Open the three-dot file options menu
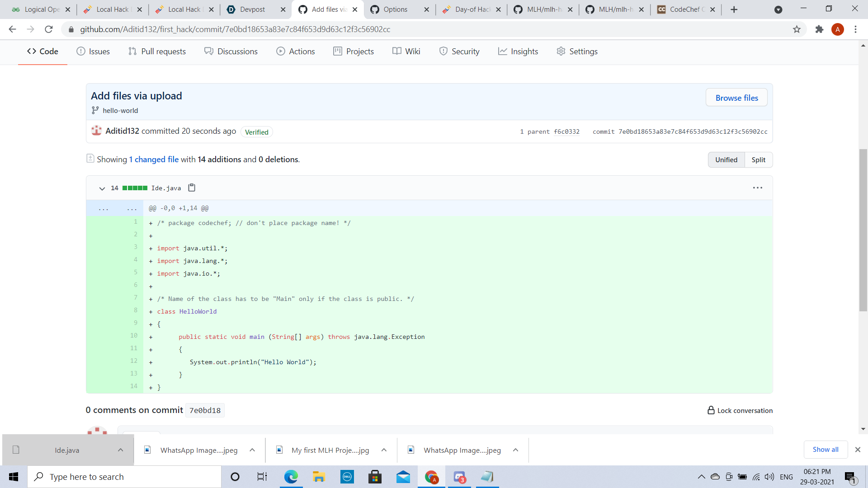The width and height of the screenshot is (868, 488). [x=758, y=188]
